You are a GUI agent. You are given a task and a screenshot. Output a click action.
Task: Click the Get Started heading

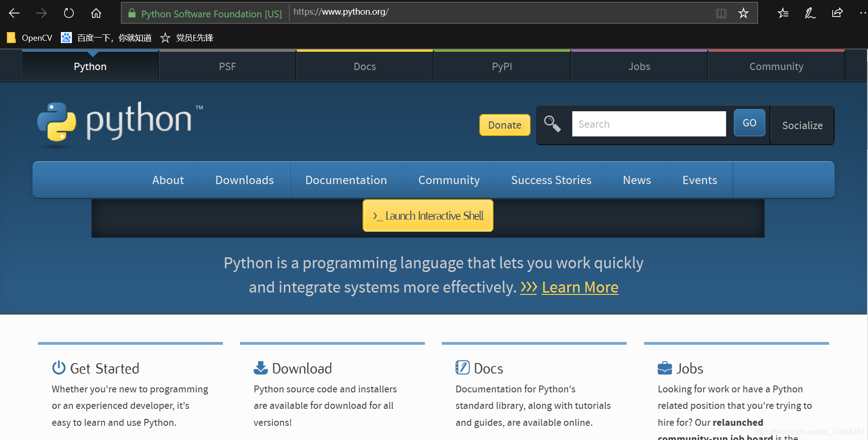[104, 369]
